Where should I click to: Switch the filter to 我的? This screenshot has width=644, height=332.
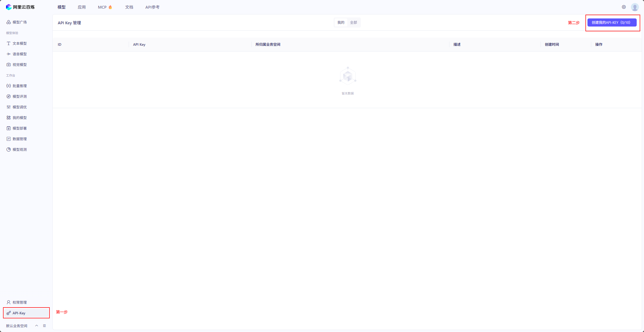(341, 22)
